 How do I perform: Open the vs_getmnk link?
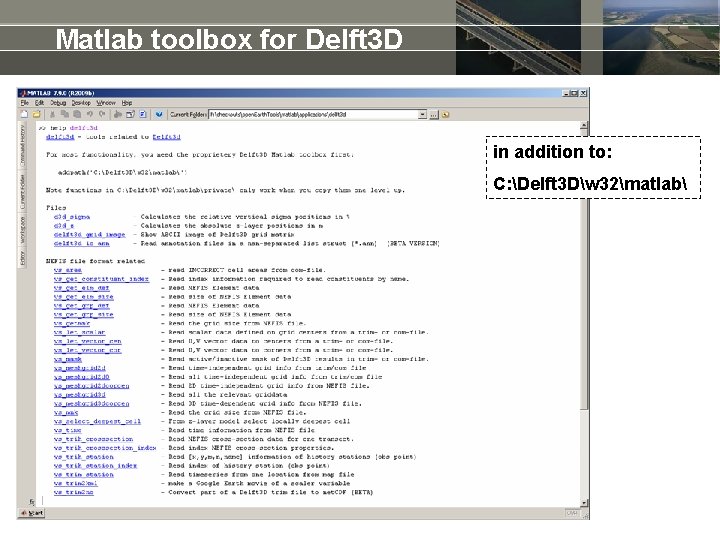pyautogui.click(x=72, y=323)
